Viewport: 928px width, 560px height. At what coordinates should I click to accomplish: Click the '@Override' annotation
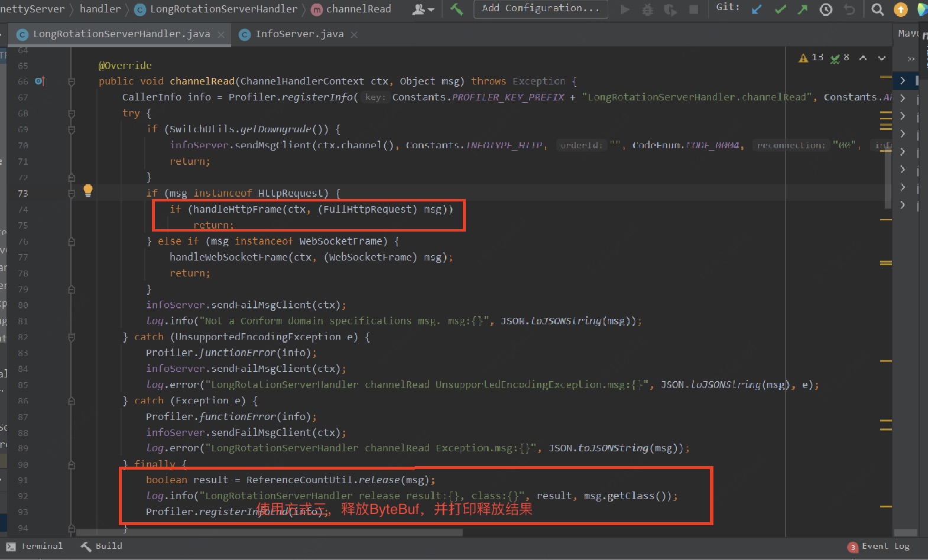pyautogui.click(x=125, y=66)
